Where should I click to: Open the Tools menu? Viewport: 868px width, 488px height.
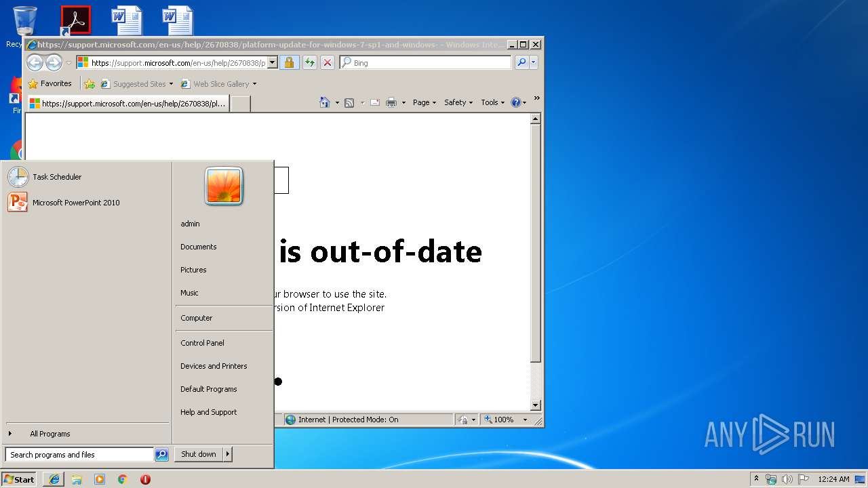[x=493, y=102]
